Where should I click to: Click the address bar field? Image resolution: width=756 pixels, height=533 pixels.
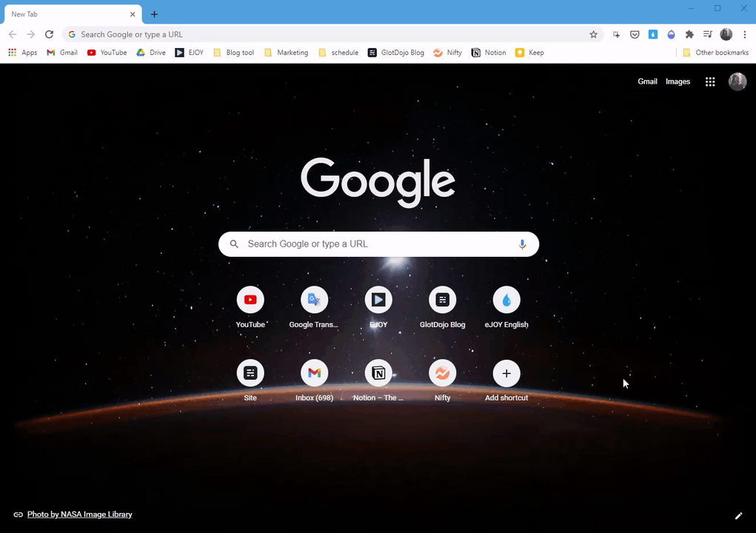click(x=332, y=34)
